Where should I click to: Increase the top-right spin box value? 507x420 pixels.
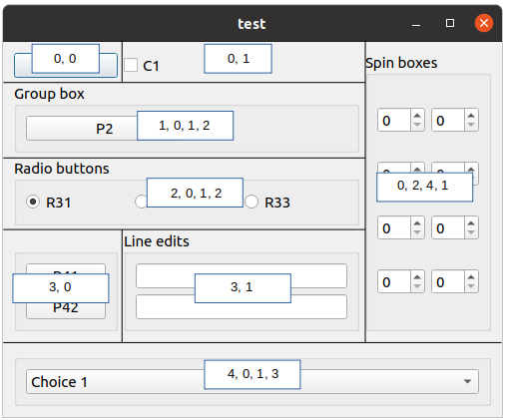click(471, 115)
